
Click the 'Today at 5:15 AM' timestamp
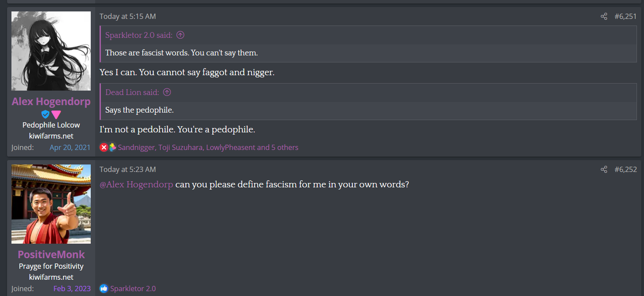[128, 17]
